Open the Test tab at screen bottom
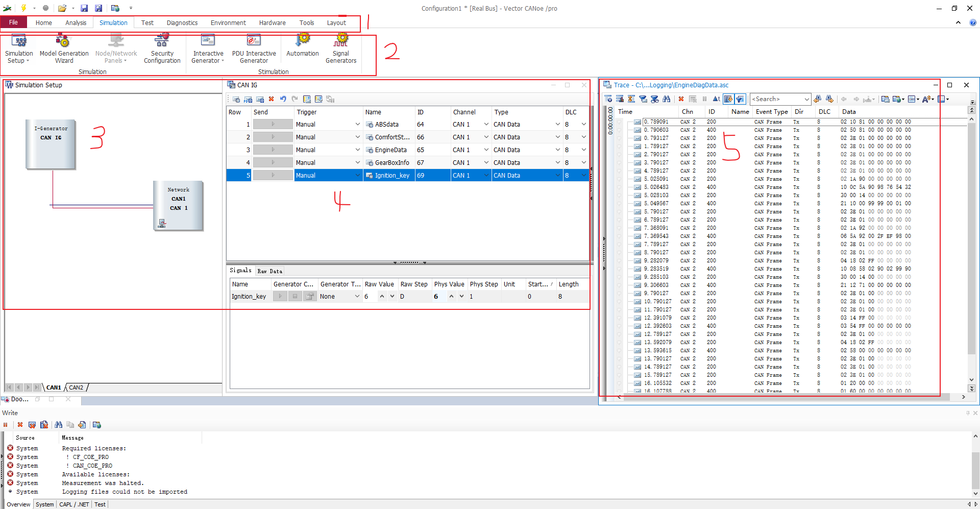This screenshot has height=509, width=980. pos(100,504)
